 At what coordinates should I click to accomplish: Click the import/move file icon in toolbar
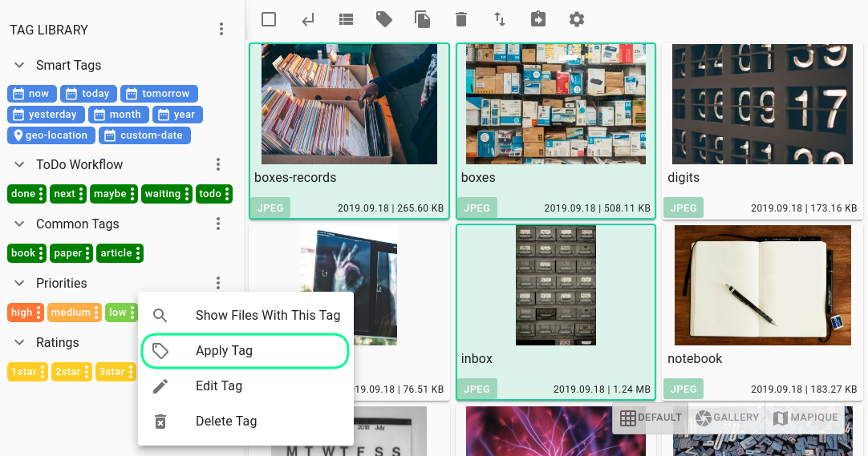pos(538,19)
